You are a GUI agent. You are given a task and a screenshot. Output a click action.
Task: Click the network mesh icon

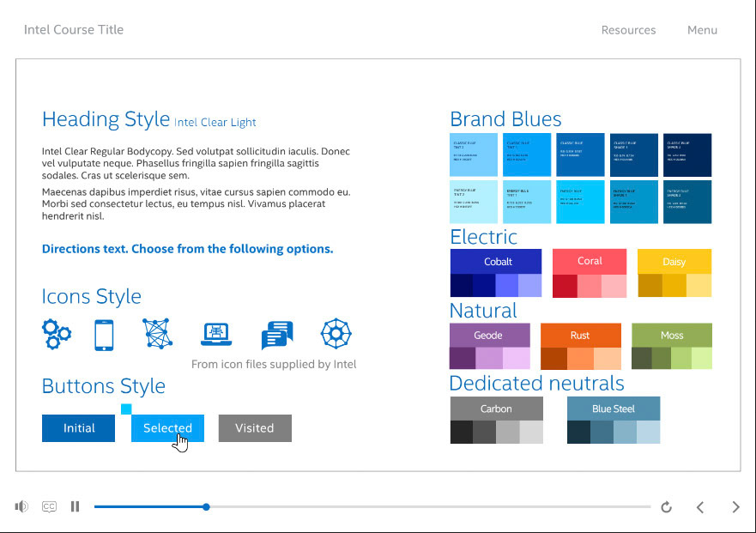click(158, 333)
